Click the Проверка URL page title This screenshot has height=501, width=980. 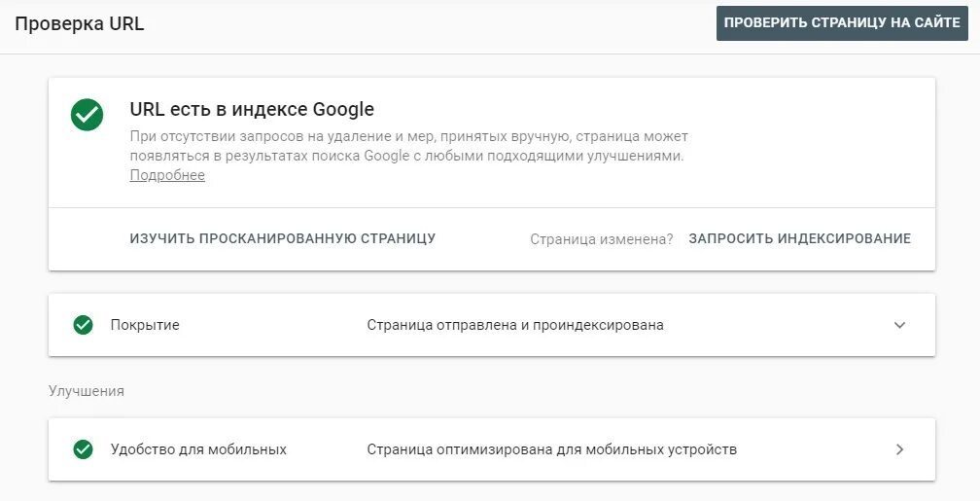click(x=79, y=24)
